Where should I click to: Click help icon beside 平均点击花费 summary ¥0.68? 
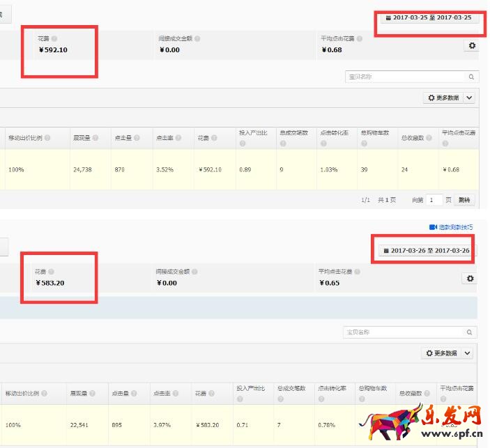pos(358,39)
